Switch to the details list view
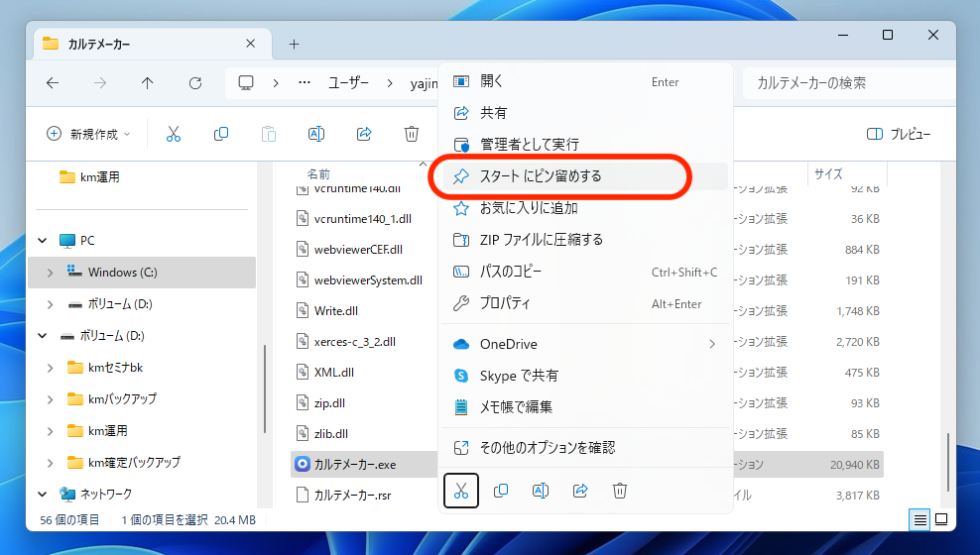Screen dimensions: 980x555 (920, 519)
